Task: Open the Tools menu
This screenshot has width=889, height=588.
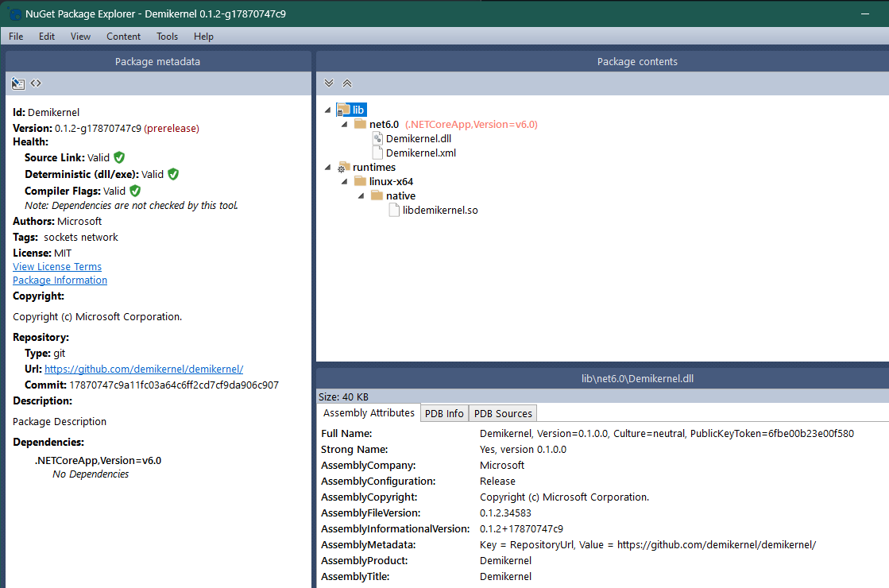Action: click(x=167, y=36)
